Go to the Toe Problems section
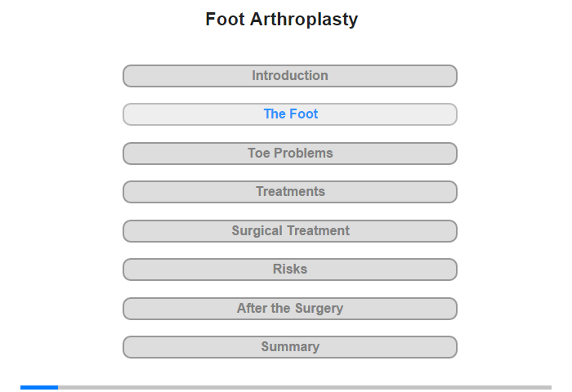Screen dimensions: 572x392 click(x=289, y=154)
